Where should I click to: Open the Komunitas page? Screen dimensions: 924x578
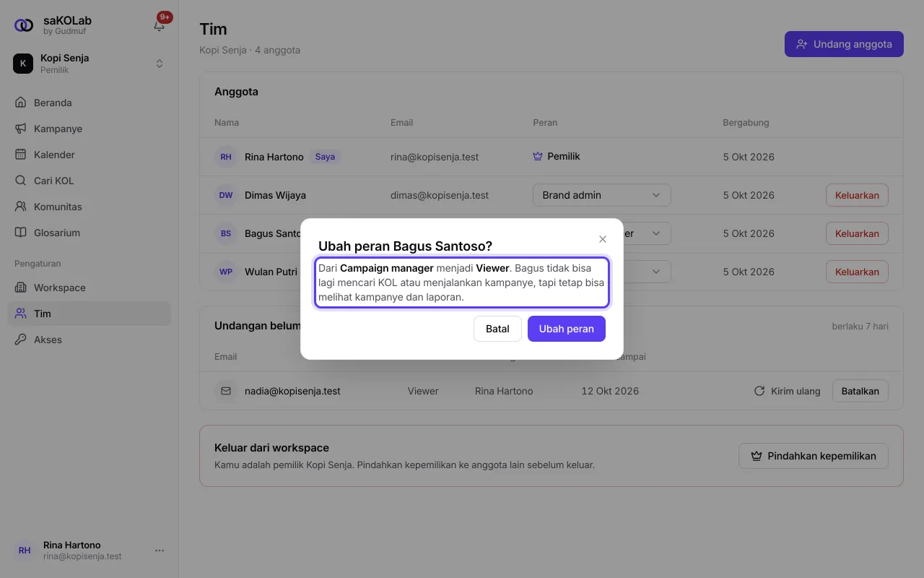pyautogui.click(x=89, y=207)
